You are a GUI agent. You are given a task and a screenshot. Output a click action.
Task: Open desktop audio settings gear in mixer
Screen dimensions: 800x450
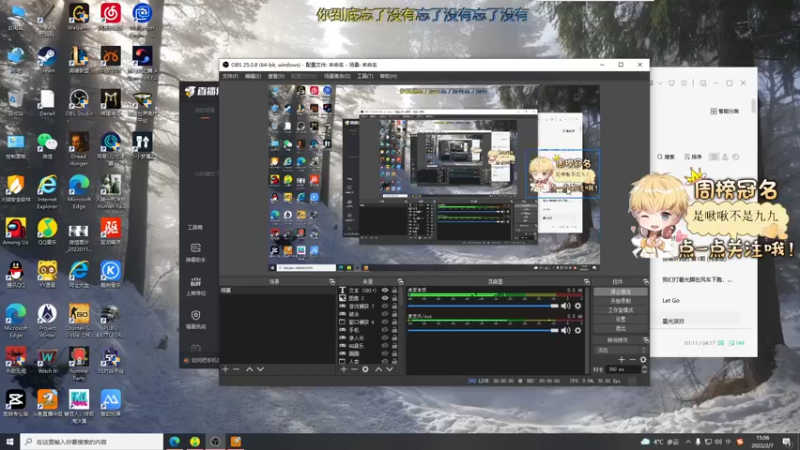(x=578, y=306)
